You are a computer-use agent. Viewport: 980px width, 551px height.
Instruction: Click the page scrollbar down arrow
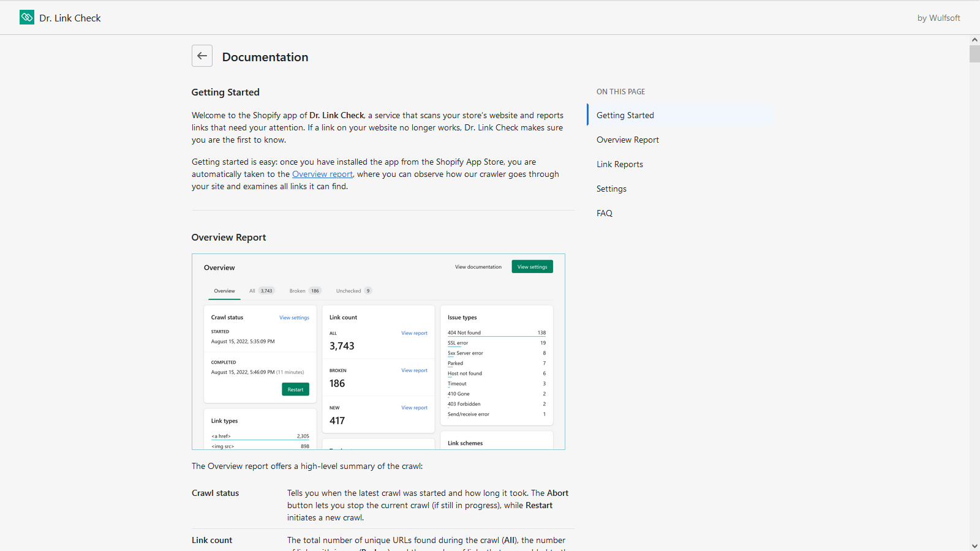pyautogui.click(x=974, y=545)
